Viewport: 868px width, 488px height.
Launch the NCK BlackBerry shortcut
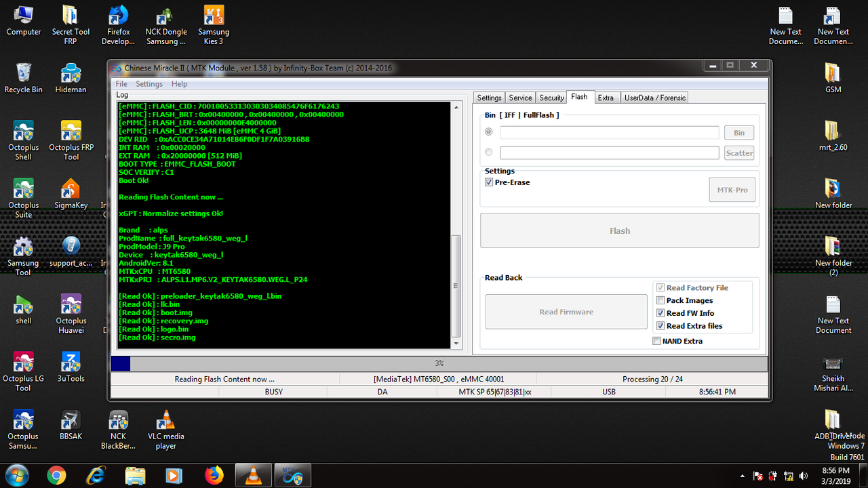(118, 430)
